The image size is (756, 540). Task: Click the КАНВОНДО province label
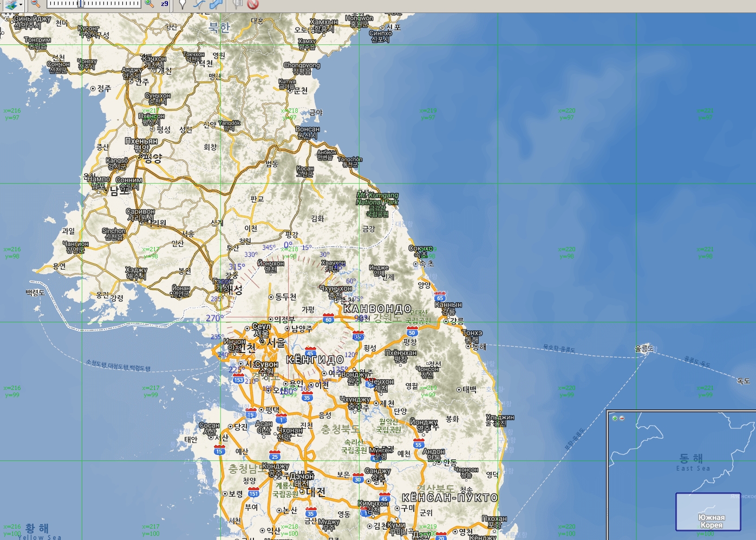pyautogui.click(x=377, y=309)
